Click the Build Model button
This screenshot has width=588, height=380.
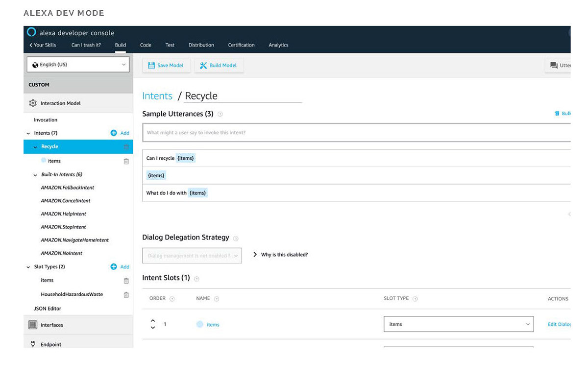pyautogui.click(x=219, y=66)
